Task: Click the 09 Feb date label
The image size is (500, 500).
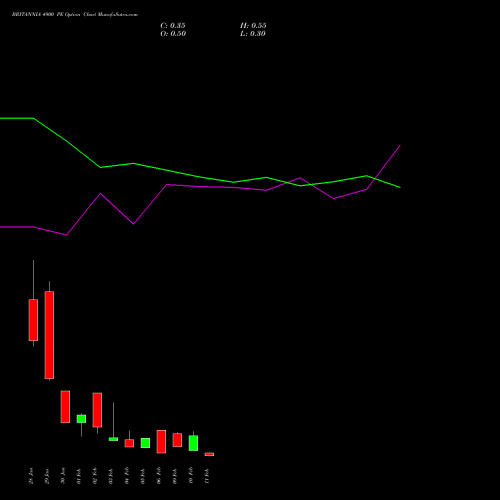Action: pos(175,476)
